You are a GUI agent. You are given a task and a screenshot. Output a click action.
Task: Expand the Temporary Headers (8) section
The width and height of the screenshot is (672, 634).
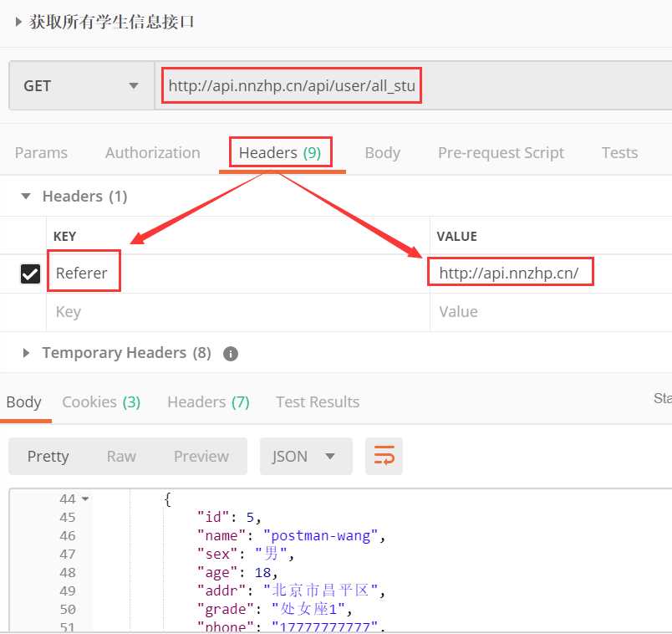[26, 353]
